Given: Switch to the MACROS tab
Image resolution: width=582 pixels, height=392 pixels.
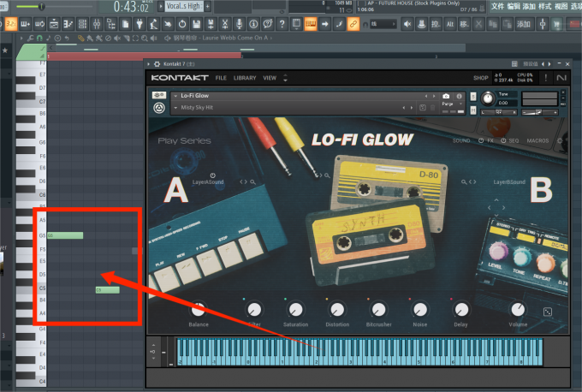Looking at the screenshot, I should (x=537, y=140).
